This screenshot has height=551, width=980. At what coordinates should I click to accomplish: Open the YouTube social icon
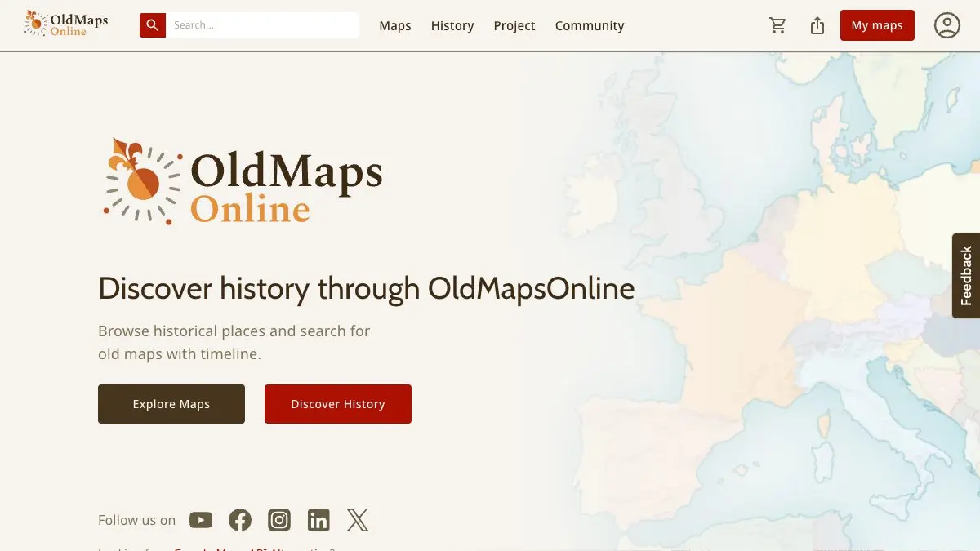pyautogui.click(x=201, y=520)
